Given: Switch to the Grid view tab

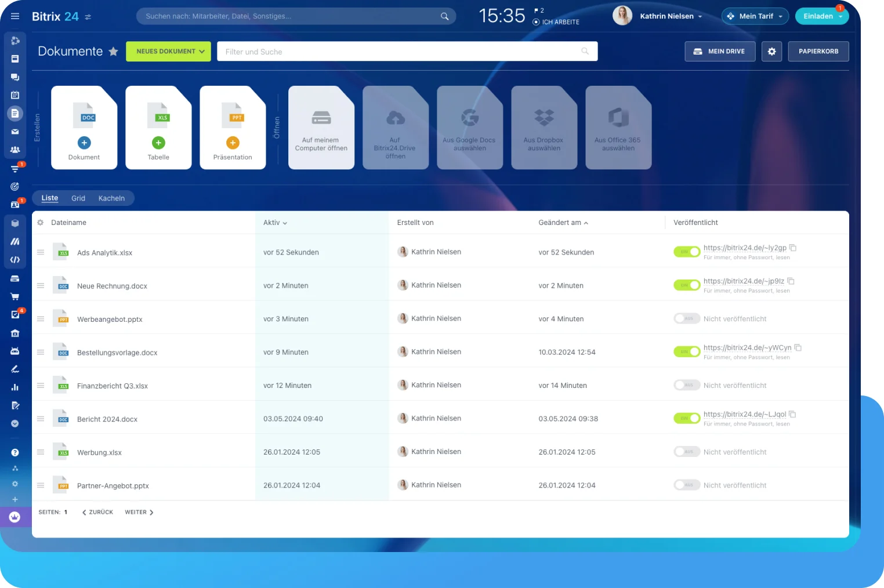Looking at the screenshot, I should [x=78, y=198].
